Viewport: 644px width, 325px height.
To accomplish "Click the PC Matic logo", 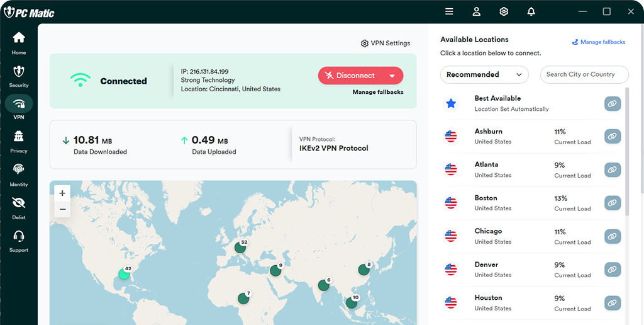I will click(29, 13).
